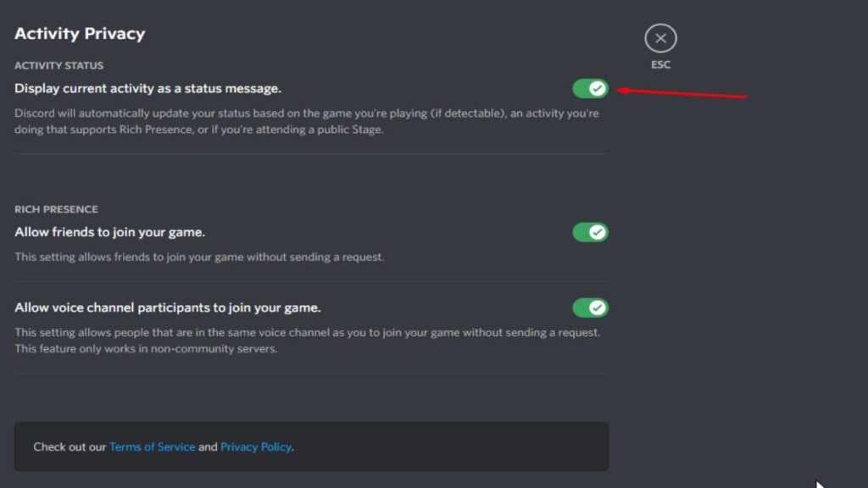Click the ESC label under close icon

point(660,65)
